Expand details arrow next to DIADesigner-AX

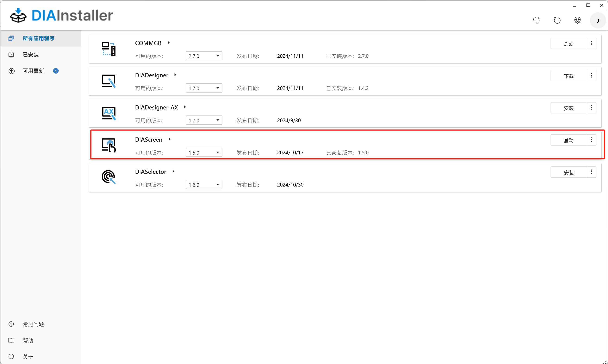(x=185, y=107)
